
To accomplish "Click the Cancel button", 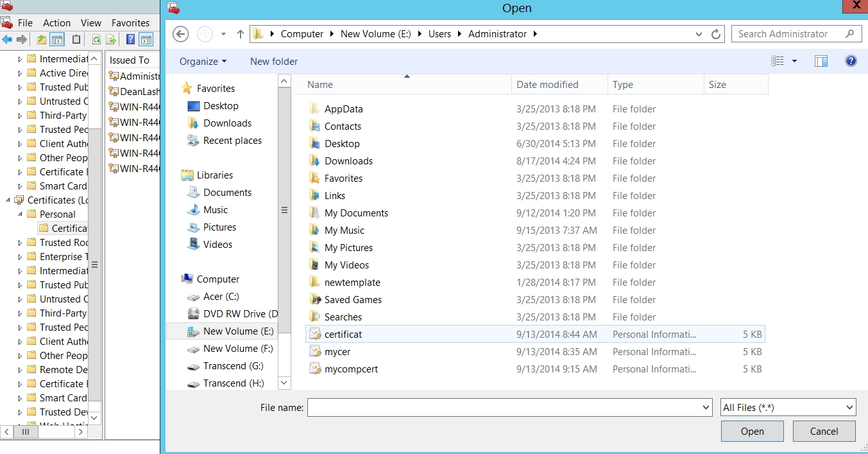I will tap(824, 432).
